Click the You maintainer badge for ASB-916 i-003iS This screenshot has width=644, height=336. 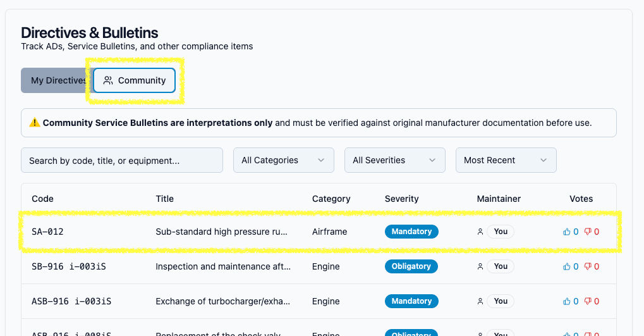501,301
